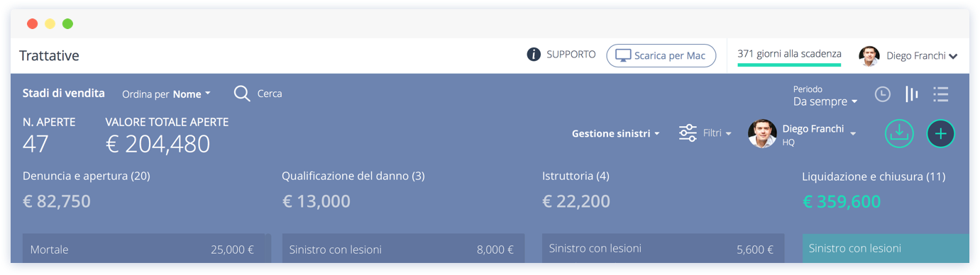The height and width of the screenshot is (275, 980).
Task: Open the Diego Franchi account menu
Action: (x=908, y=55)
